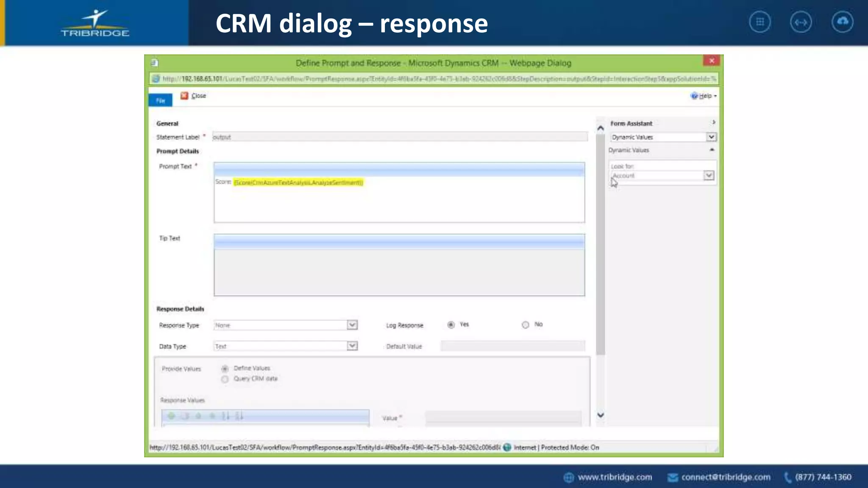This screenshot has height=488, width=868.
Task: Click the scroll down arrow on the scrollbar
Action: (601, 415)
